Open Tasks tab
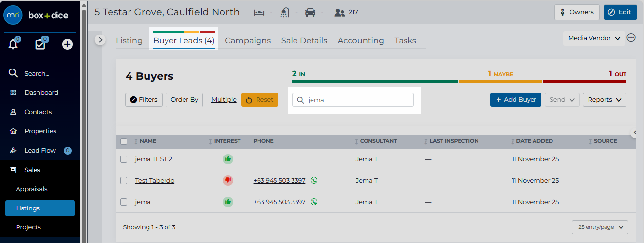 pos(405,41)
